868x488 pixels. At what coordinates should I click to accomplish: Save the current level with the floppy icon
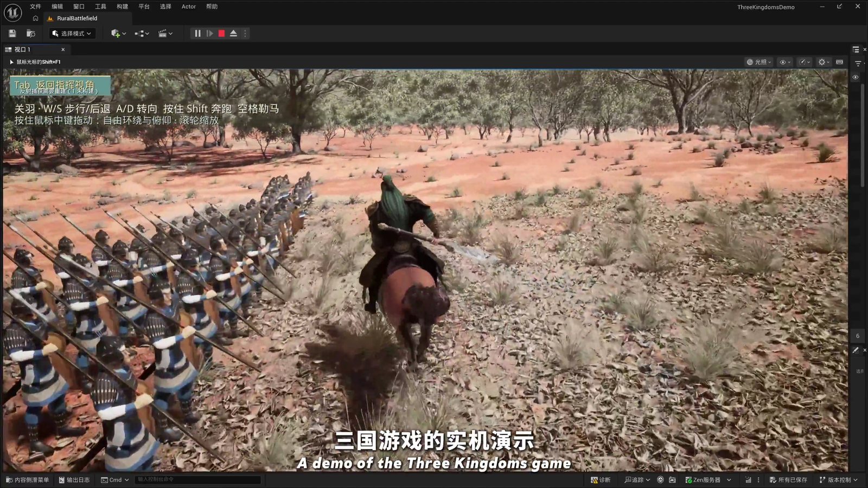[x=12, y=33]
